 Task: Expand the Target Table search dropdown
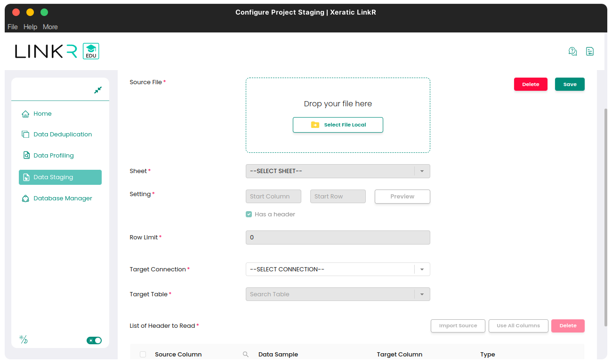pyautogui.click(x=422, y=294)
